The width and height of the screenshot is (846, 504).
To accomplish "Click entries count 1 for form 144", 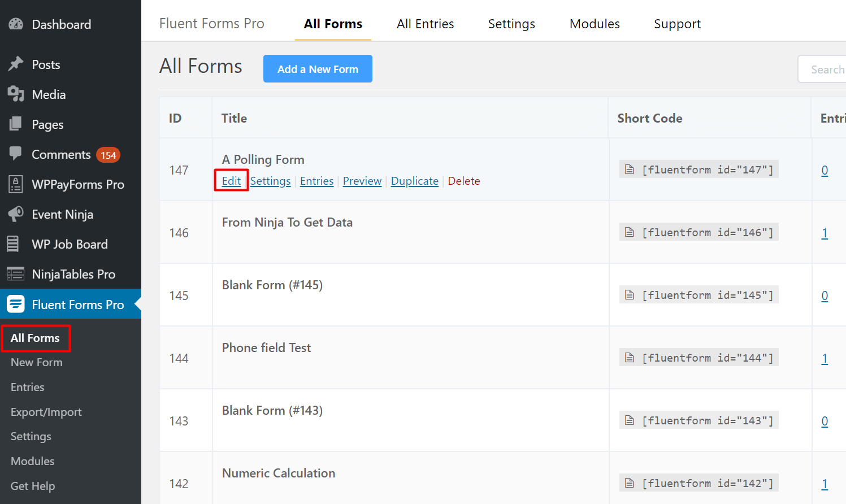I will point(825,358).
